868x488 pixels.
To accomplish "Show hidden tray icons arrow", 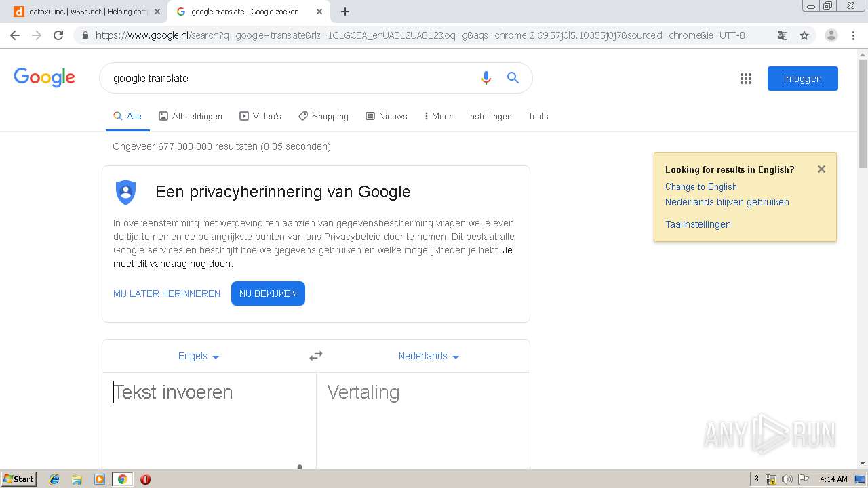I will (x=756, y=479).
